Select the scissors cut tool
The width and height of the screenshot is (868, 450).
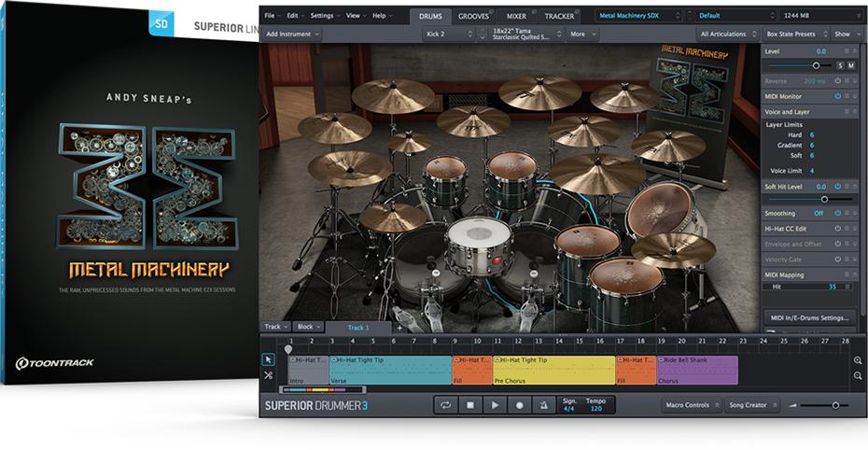pyautogui.click(x=269, y=375)
